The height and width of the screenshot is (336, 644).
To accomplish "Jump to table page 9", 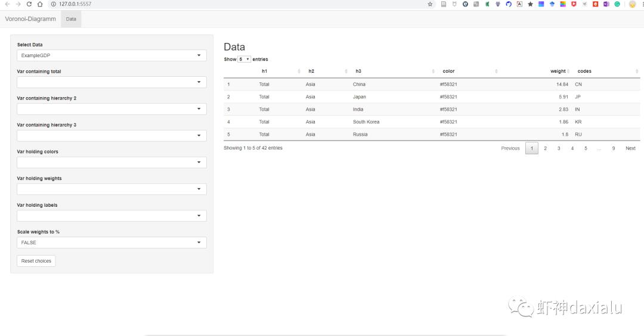I will point(613,148).
